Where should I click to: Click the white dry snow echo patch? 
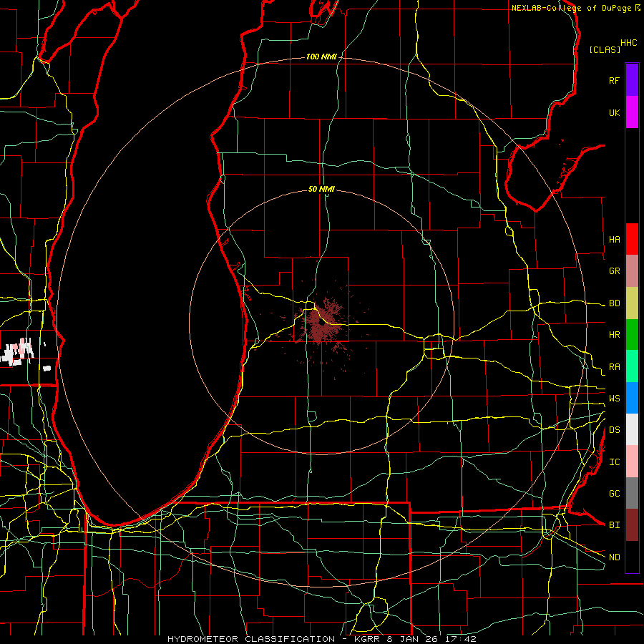(17, 352)
